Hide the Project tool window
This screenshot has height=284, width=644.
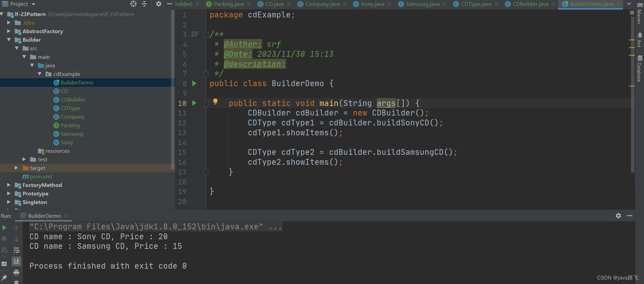tap(170, 4)
